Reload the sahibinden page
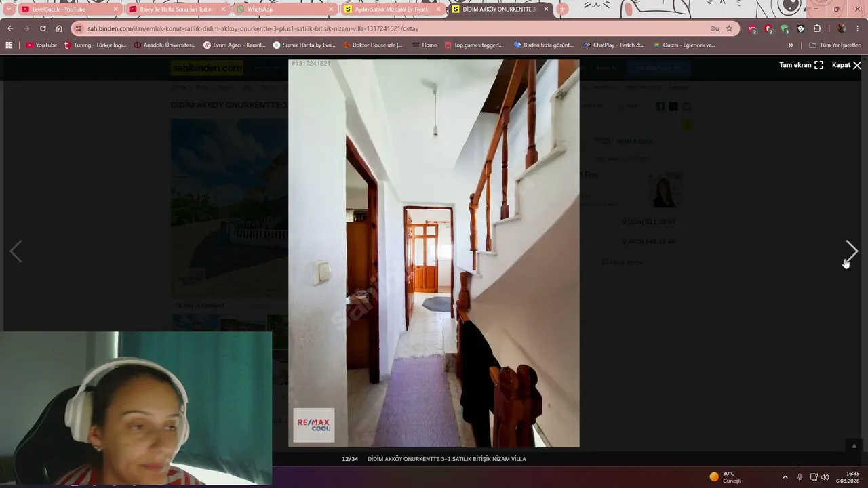 click(x=43, y=28)
